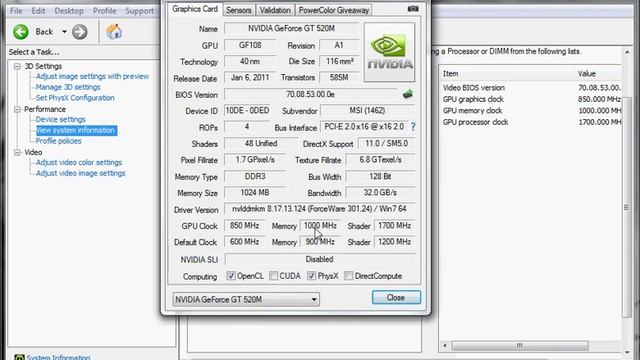Viewport: 640px width, 360px height.
Task: Open the NVIDIA GeForce GT 520M dropdown
Action: tap(246, 300)
